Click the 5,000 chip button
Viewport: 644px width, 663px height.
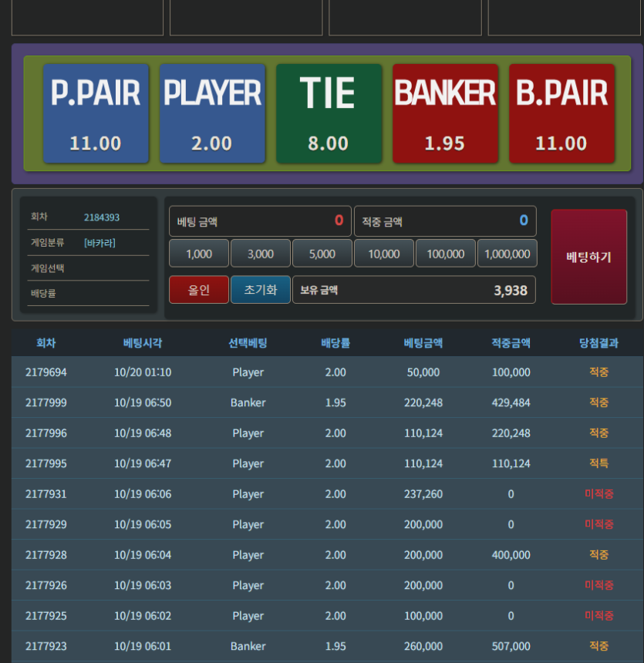pos(322,254)
